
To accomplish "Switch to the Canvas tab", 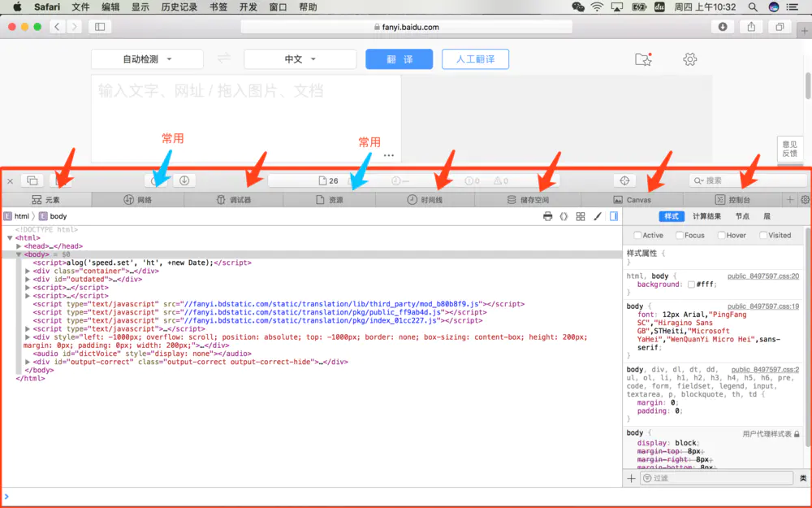I will (x=633, y=200).
